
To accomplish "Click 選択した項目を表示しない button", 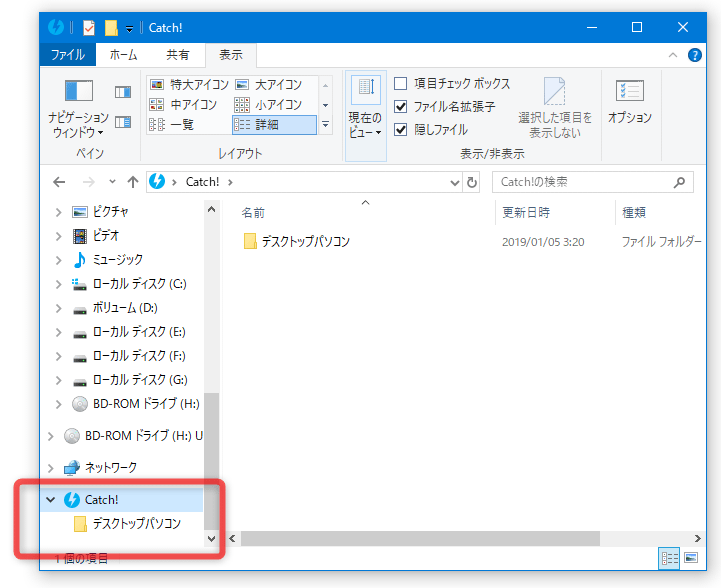I will pos(555,108).
